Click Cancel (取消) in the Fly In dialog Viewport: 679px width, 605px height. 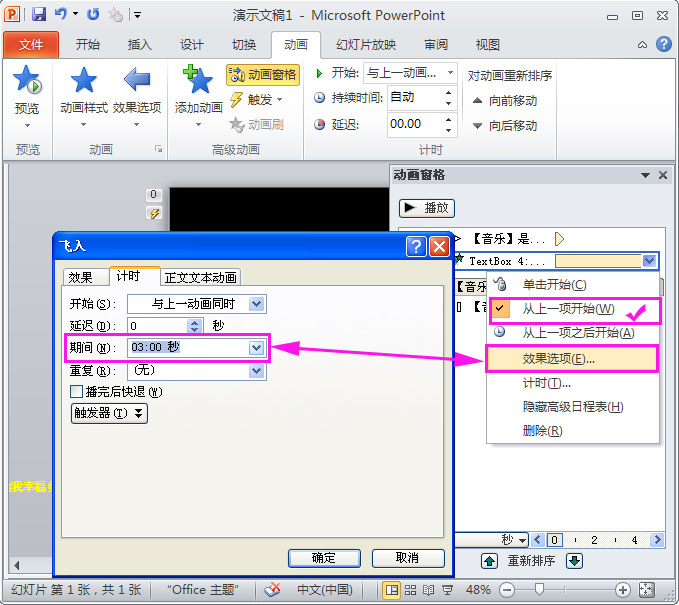[x=407, y=558]
